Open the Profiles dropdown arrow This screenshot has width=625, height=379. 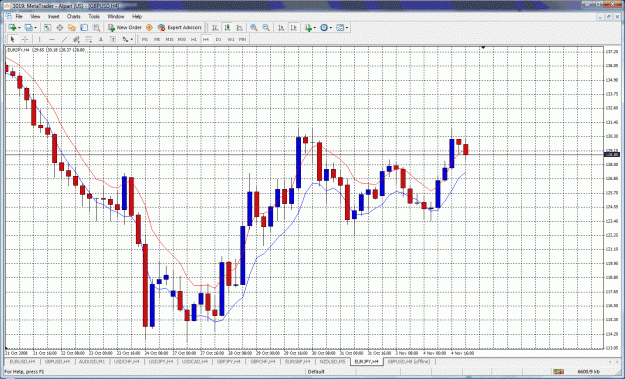click(35, 27)
